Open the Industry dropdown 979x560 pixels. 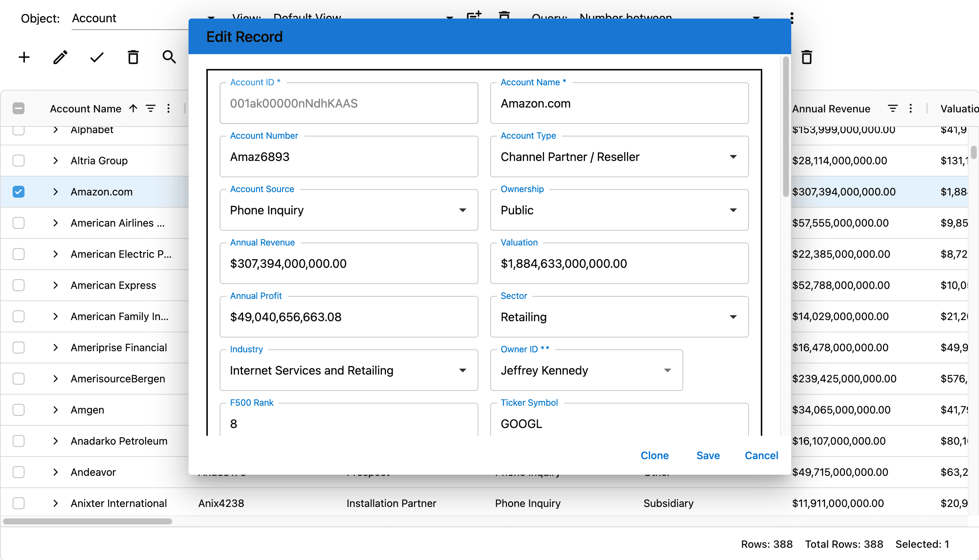[462, 370]
